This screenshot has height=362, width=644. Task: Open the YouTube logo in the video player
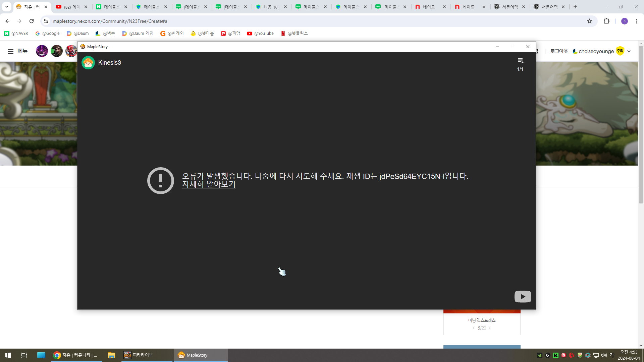tap(523, 296)
